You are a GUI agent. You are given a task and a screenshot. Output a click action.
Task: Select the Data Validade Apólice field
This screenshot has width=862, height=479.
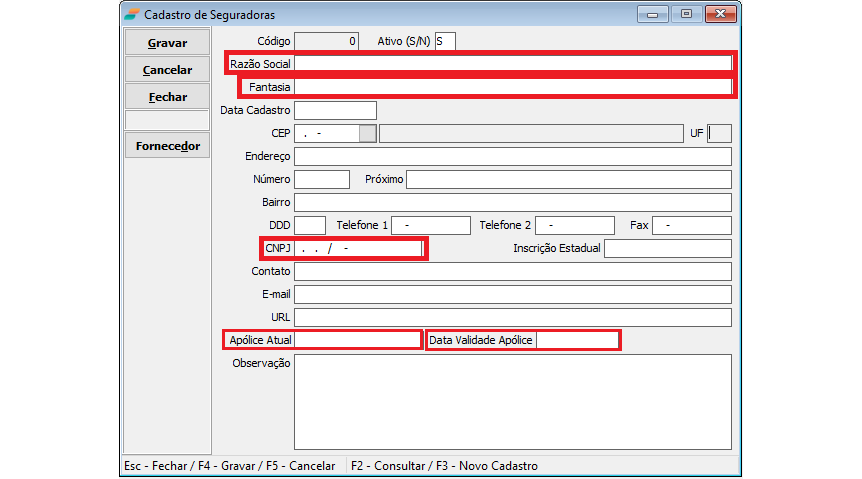tap(577, 340)
